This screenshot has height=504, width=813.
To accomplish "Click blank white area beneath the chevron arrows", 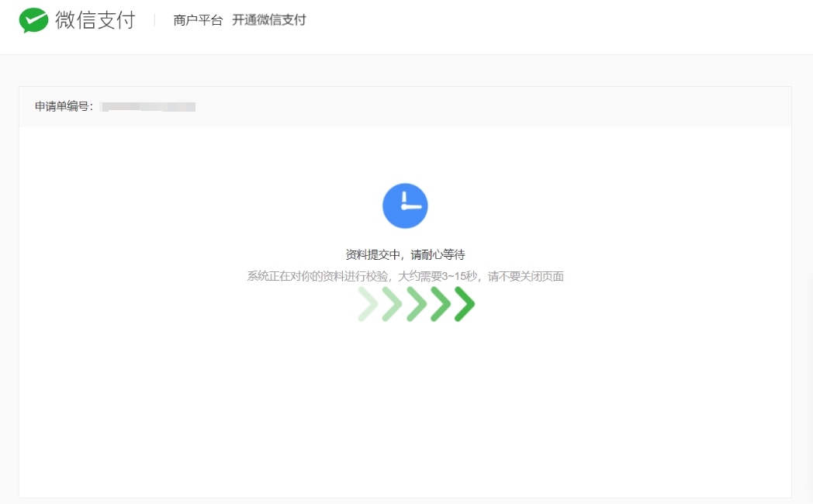I will (405, 404).
